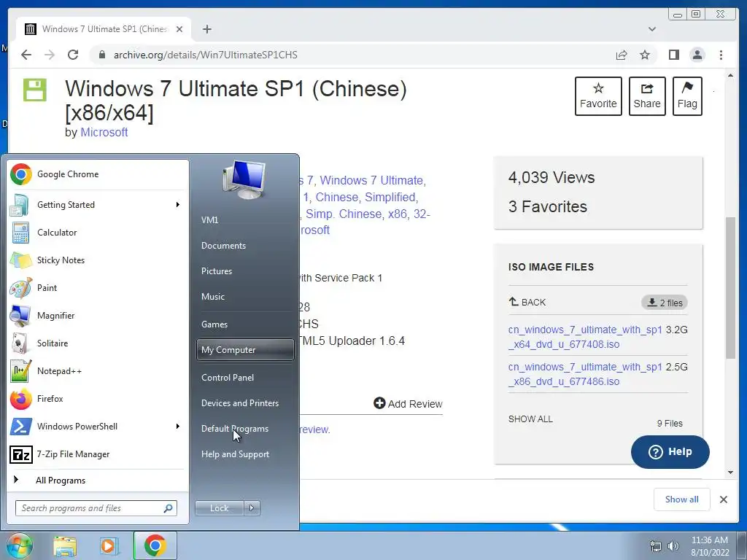Click Search programs and files box
This screenshot has width=747, height=560.
pos(96,508)
